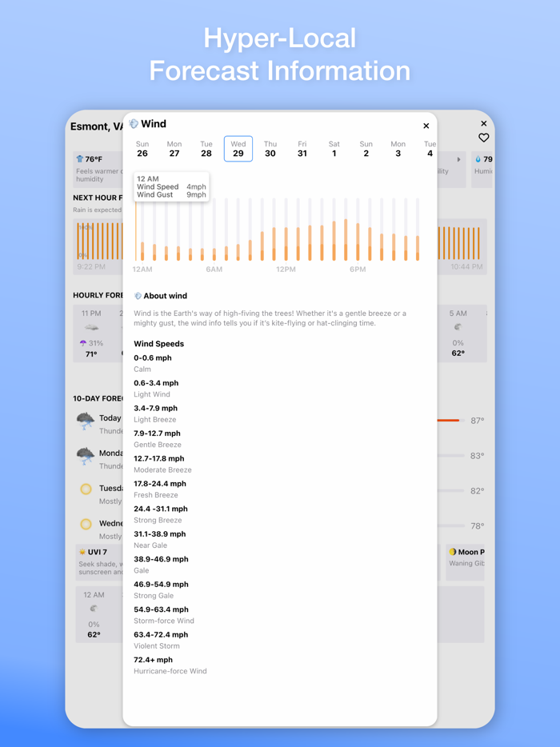Click the 10:44 PM label on rain chart
This screenshot has width=560, height=747.
pyautogui.click(x=466, y=267)
